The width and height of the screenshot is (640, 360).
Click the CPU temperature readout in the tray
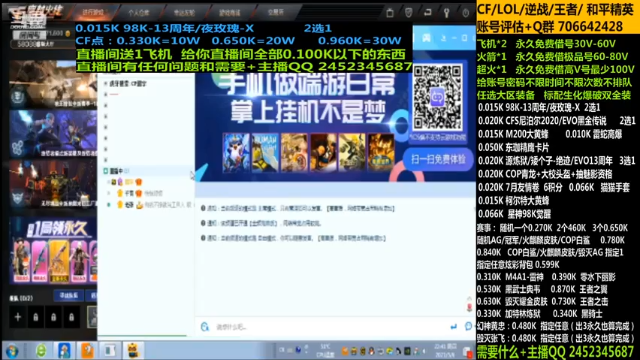pos(325,351)
